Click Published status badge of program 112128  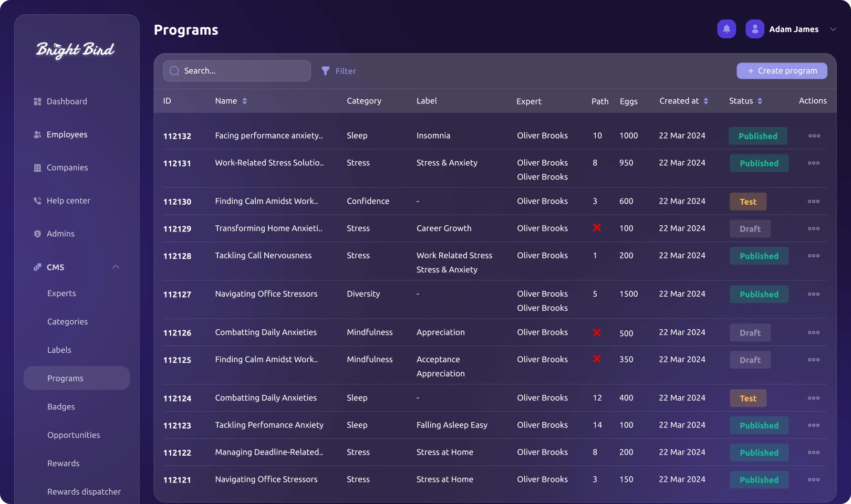[759, 256]
